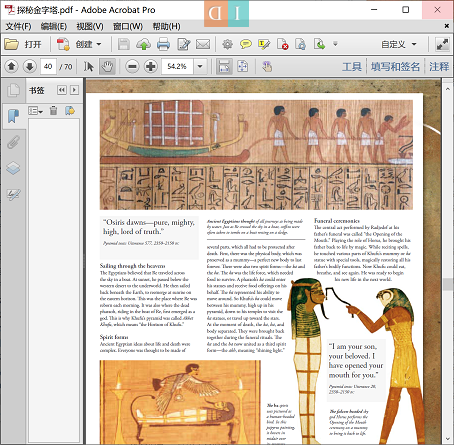Activate the hand pan tool
Viewport: 454px width, 445px height.
pos(107,67)
